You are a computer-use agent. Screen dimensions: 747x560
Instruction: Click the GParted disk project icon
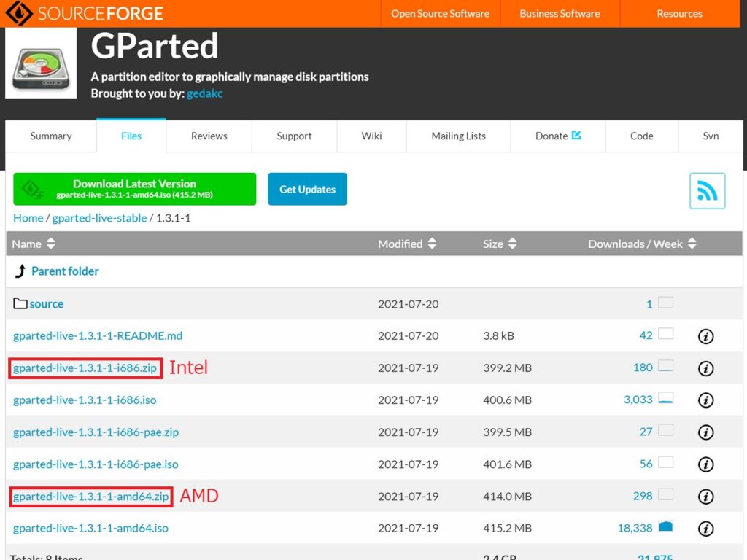[41, 63]
